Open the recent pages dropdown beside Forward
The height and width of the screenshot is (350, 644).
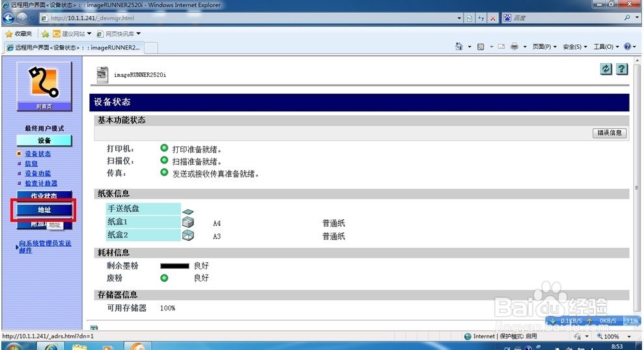pos(33,18)
